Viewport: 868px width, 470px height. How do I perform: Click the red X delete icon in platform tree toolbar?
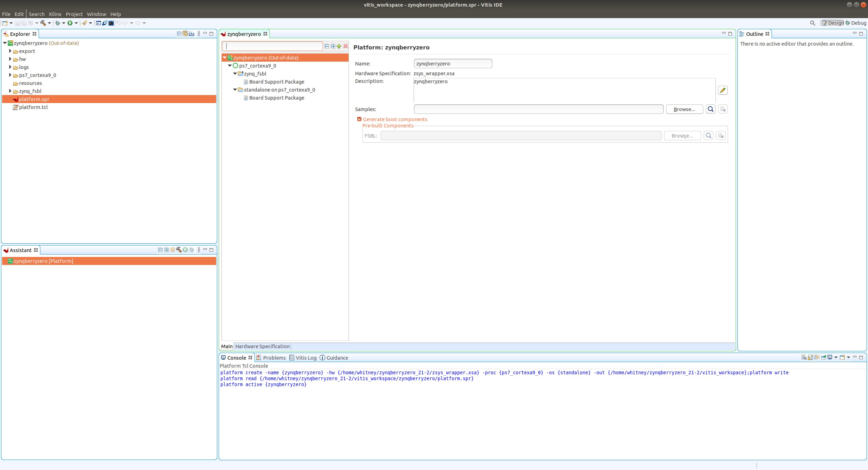point(345,46)
